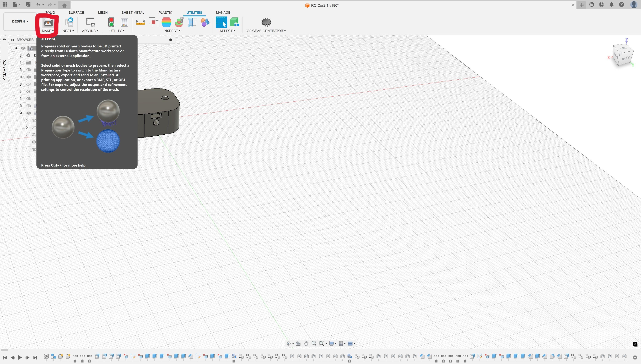Click the Accessibility analysis drill icon

coord(179,22)
